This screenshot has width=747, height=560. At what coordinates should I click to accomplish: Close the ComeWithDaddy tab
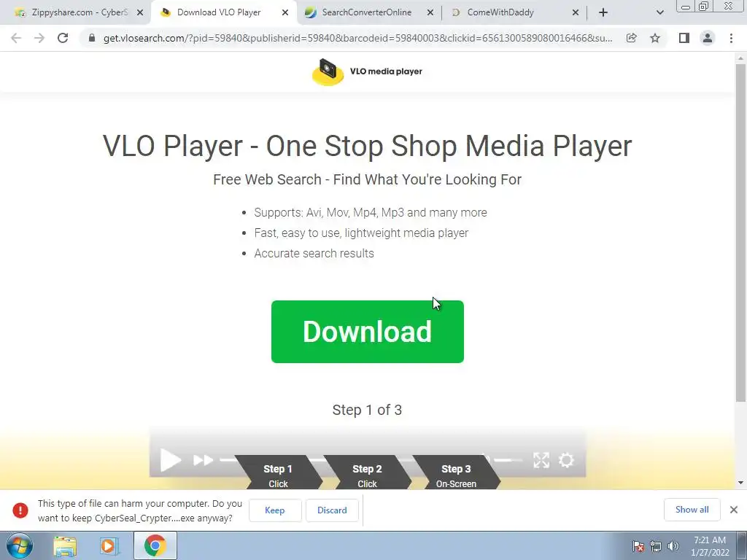(x=576, y=13)
